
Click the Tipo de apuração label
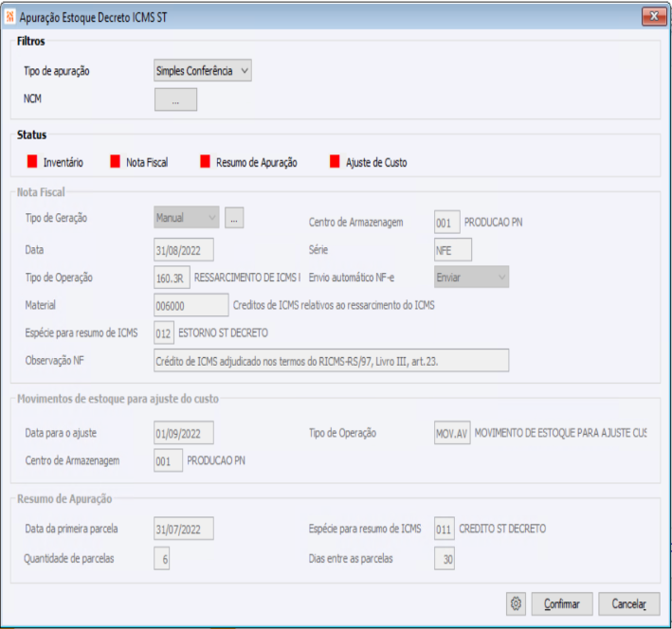pos(57,71)
